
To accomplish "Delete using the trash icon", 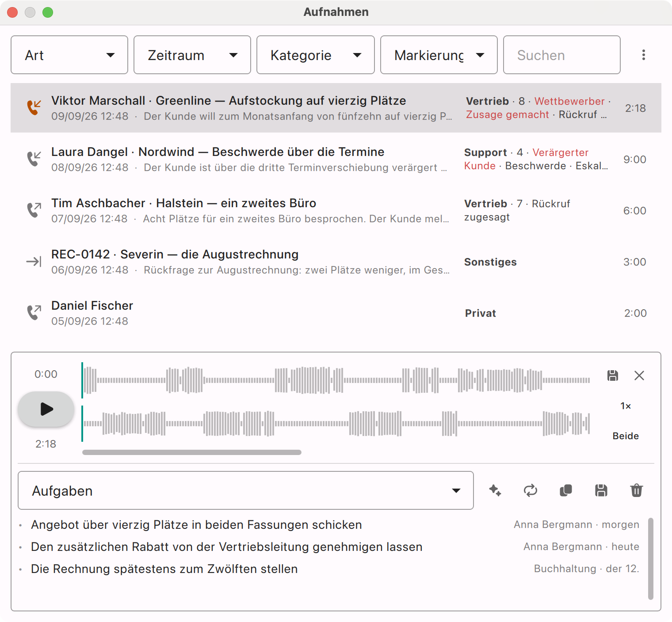I will pos(637,490).
